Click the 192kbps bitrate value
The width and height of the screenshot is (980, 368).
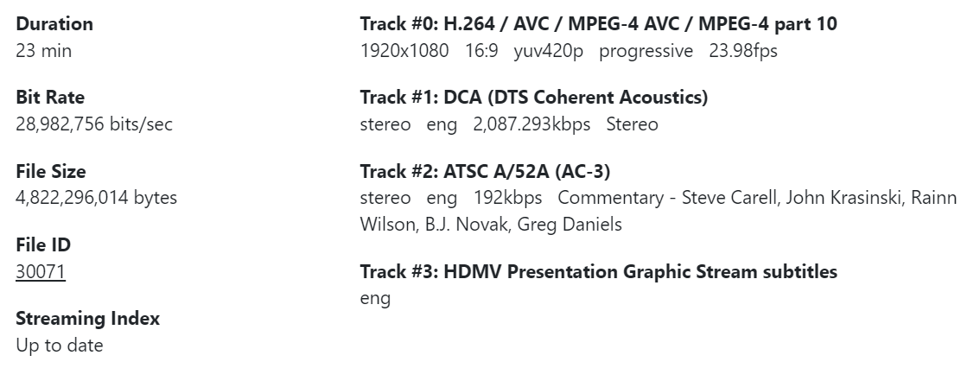pyautogui.click(x=507, y=198)
